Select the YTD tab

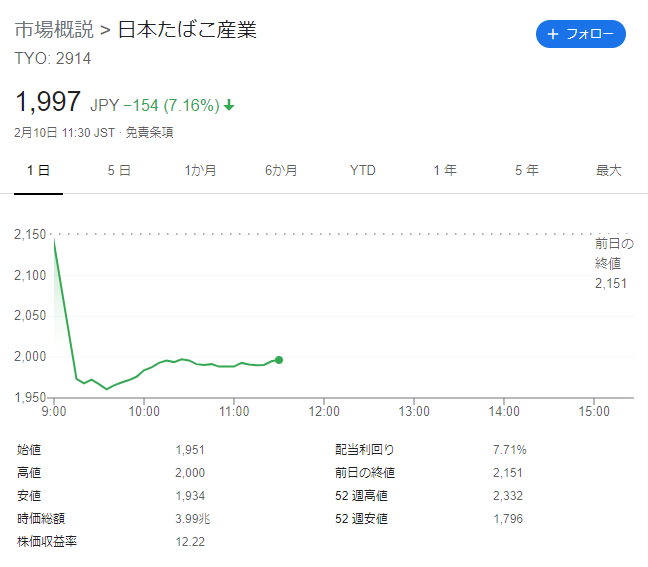click(362, 170)
